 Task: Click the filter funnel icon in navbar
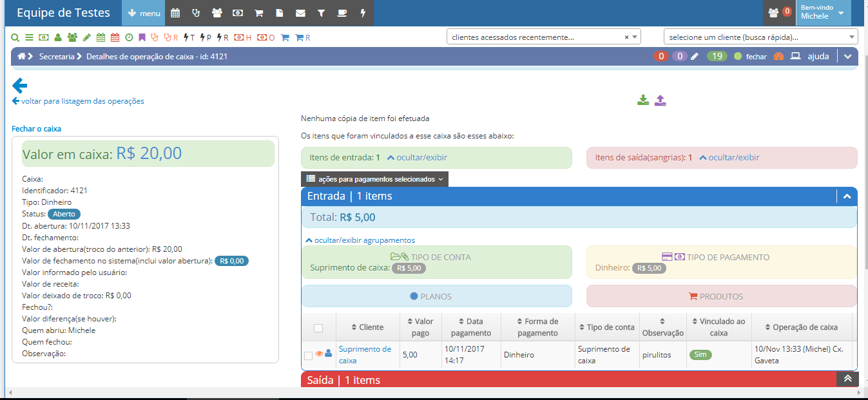click(322, 13)
